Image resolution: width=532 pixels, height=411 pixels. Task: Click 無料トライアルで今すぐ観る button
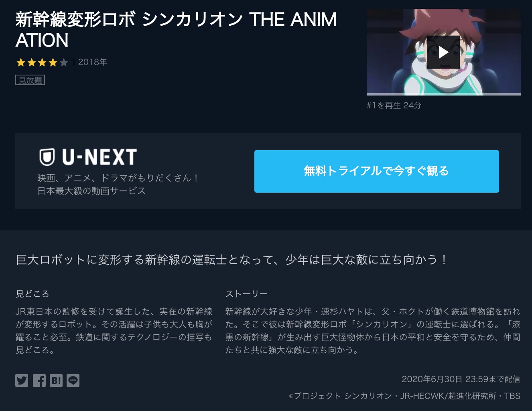[376, 171]
